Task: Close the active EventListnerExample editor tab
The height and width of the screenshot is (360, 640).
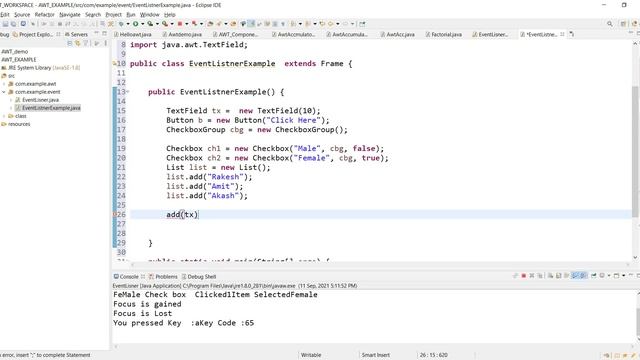Action: 562,34
